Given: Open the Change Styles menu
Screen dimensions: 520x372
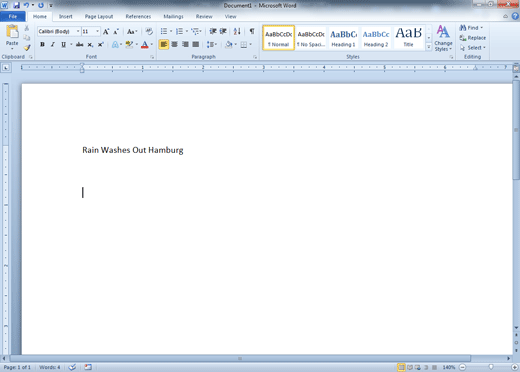Looking at the screenshot, I should [443, 38].
